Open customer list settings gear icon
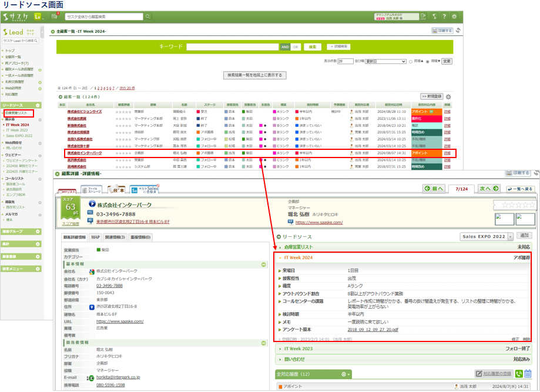The width and height of the screenshot is (540, 392). (448, 97)
